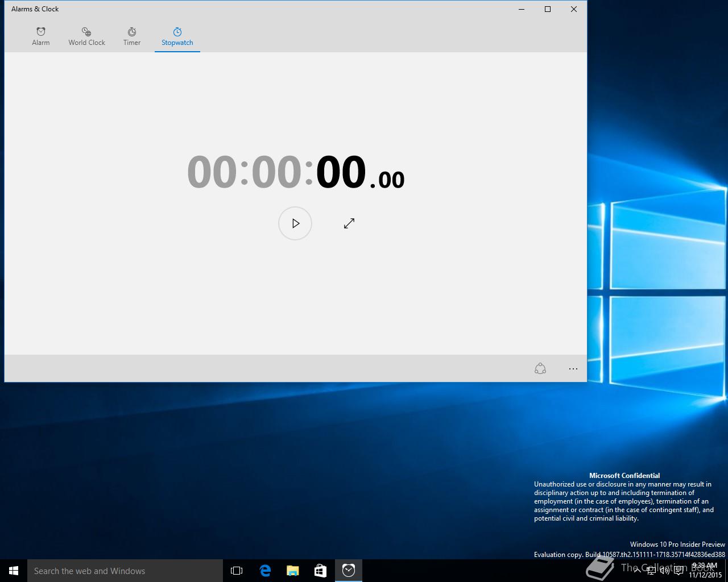Open the Windows Start menu
The image size is (728, 582).
[x=14, y=571]
